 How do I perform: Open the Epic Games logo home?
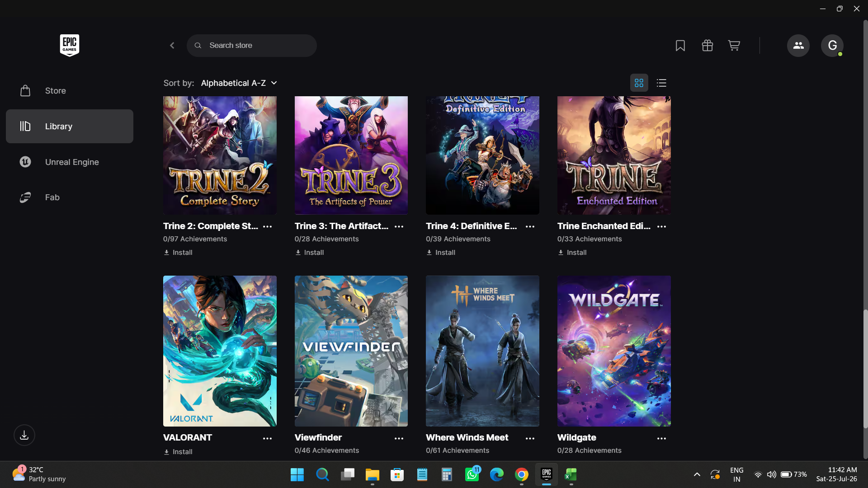click(70, 45)
